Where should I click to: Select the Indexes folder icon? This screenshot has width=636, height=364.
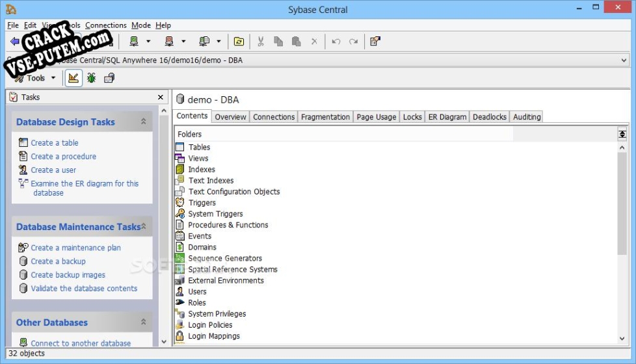point(179,170)
